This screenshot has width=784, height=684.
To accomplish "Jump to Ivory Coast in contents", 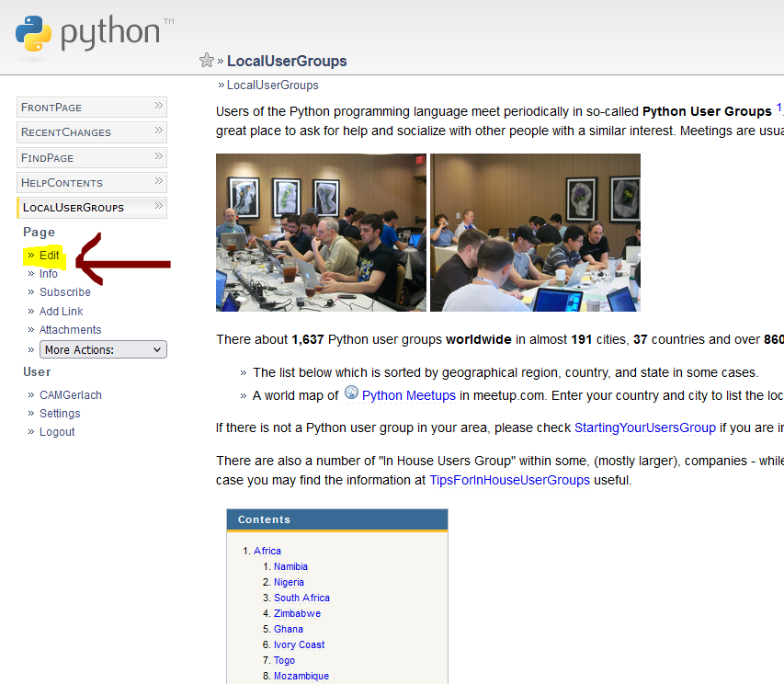I will tap(299, 645).
